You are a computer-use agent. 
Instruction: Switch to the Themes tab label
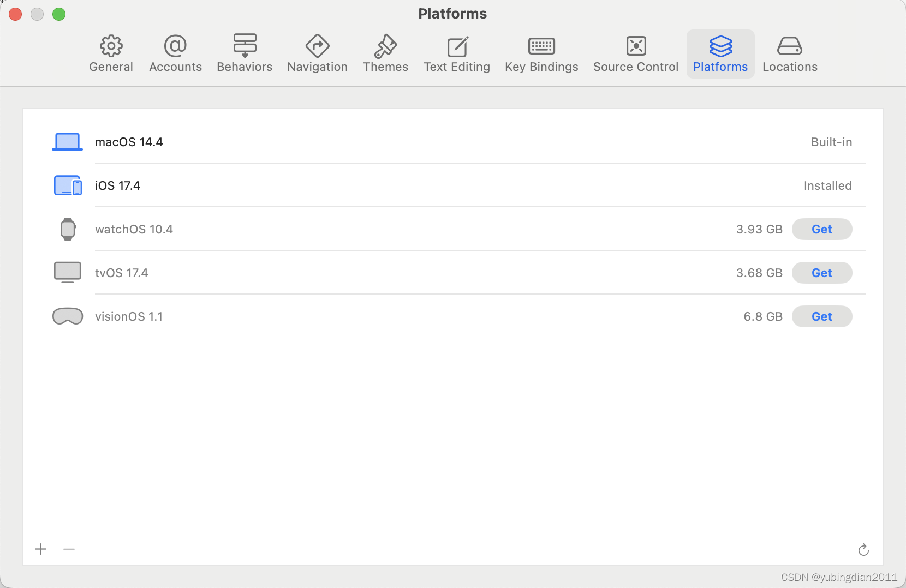pyautogui.click(x=385, y=67)
